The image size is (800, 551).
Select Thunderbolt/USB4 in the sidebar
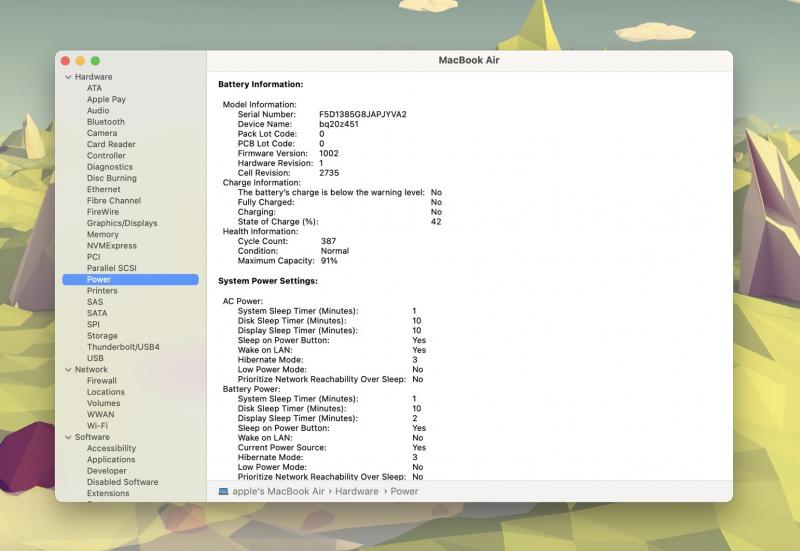click(123, 347)
